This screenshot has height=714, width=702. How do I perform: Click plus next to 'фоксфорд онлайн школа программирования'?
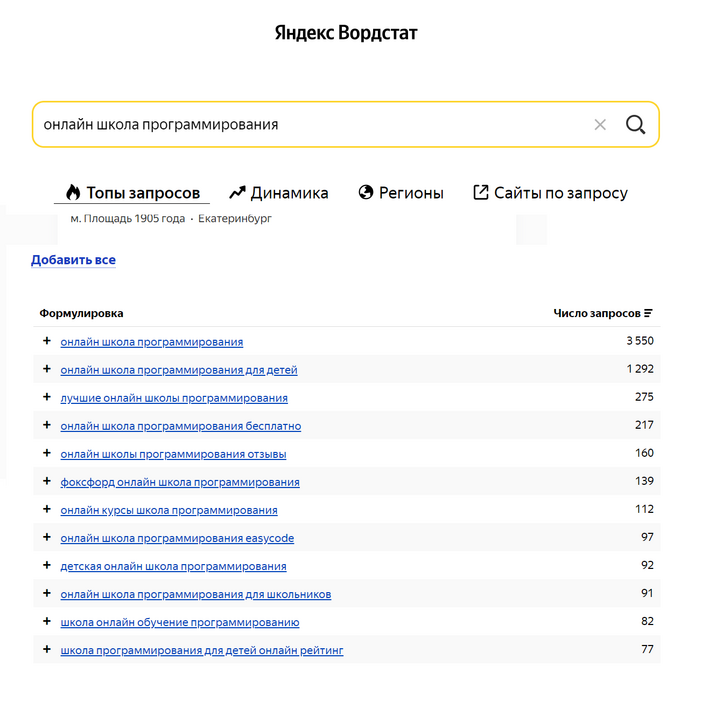(46, 481)
